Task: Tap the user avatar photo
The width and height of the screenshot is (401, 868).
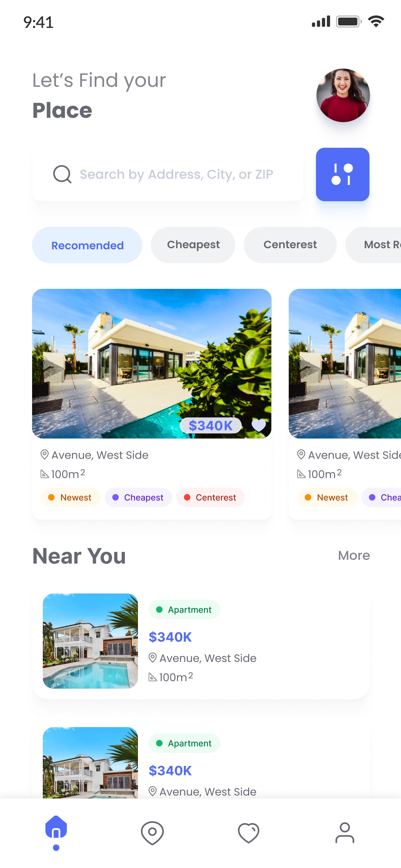Action: pos(343,95)
